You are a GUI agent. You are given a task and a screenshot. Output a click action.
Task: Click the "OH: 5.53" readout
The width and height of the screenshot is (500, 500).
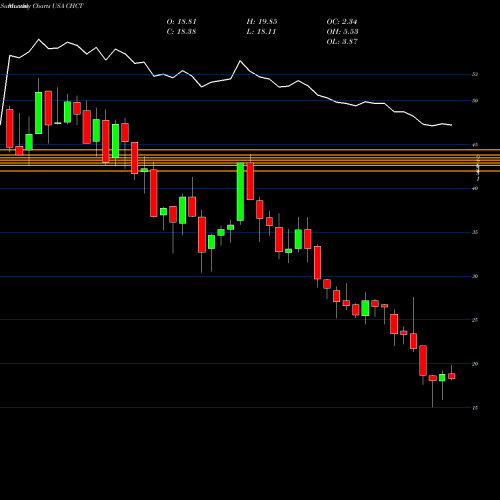(x=342, y=32)
